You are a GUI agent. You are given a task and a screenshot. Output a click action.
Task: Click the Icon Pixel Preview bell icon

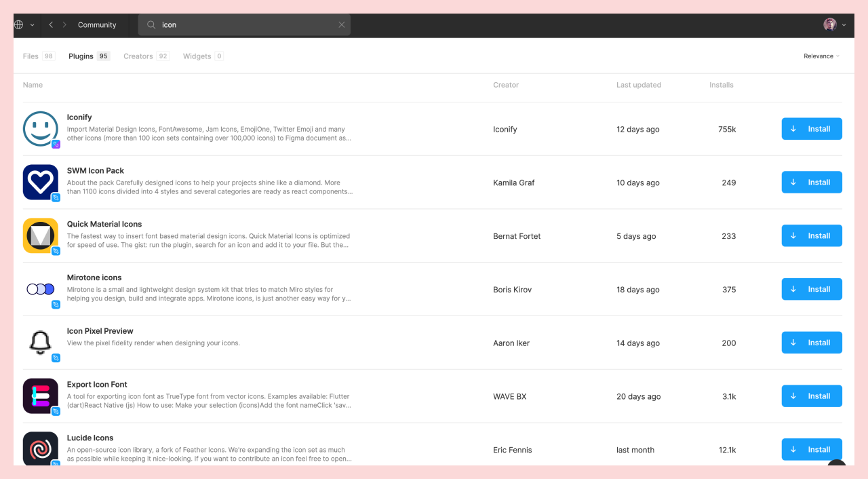(41, 343)
